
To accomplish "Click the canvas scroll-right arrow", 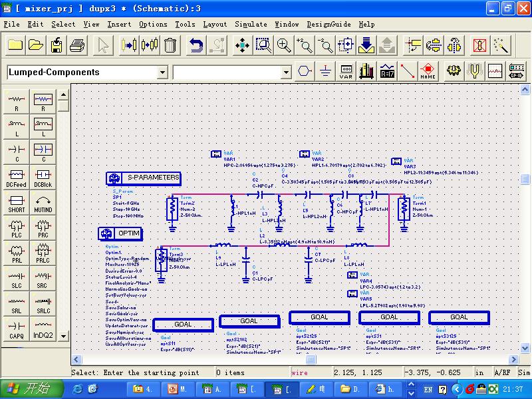I will click(x=513, y=359).
